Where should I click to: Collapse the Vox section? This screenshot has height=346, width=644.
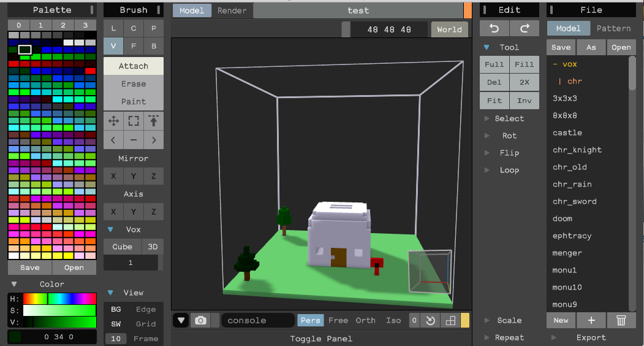tap(111, 229)
